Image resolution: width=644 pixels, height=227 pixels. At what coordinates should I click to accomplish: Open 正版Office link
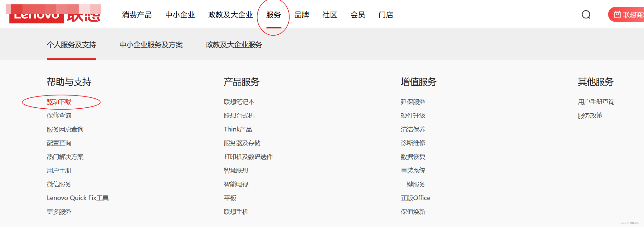[x=416, y=198]
